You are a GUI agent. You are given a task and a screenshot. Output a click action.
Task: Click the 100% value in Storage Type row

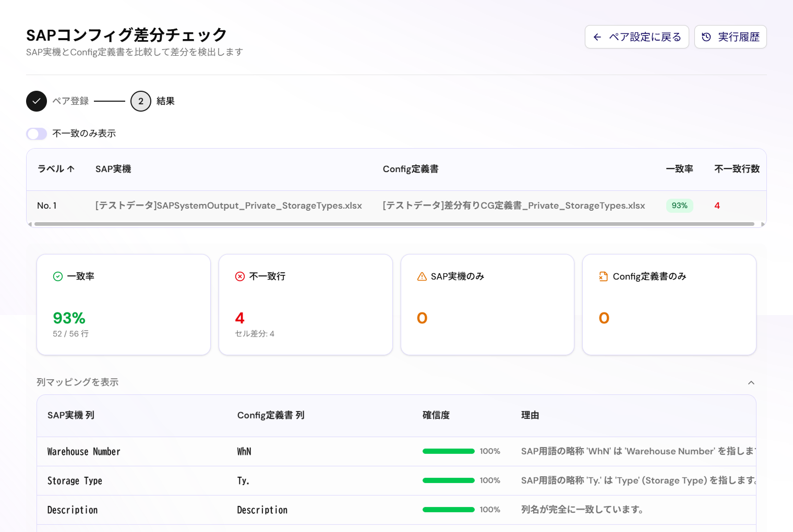click(490, 480)
